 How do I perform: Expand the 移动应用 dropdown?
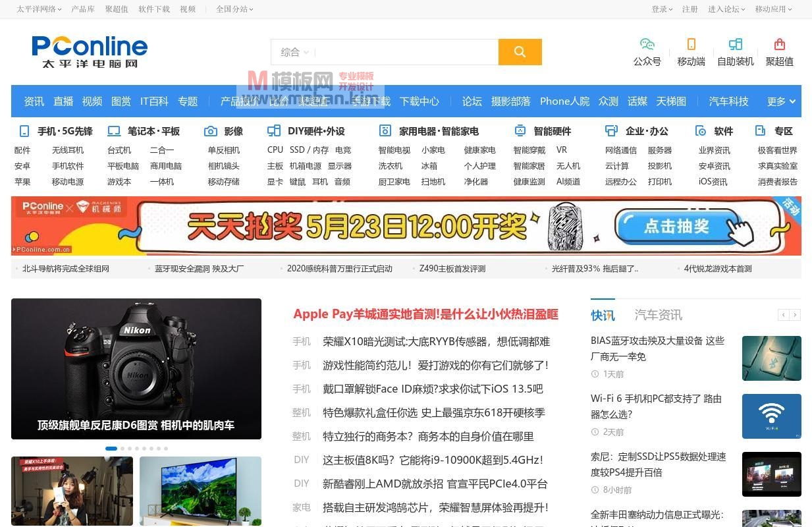point(773,9)
